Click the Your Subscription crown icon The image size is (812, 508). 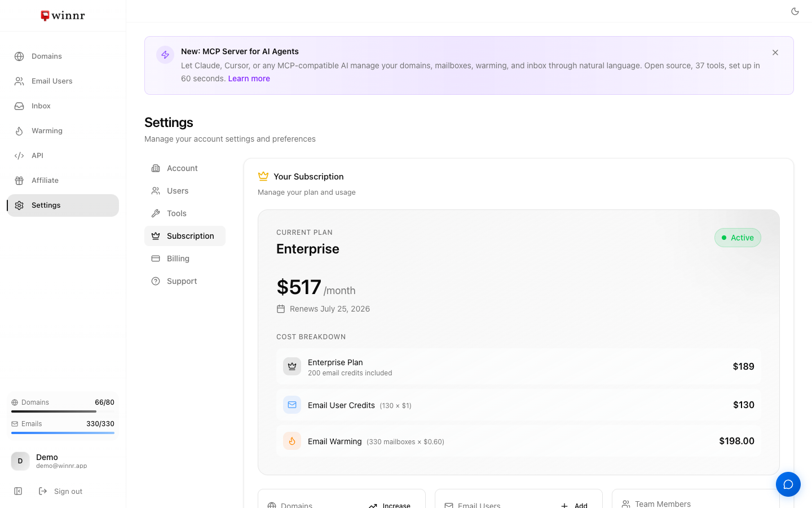point(263,176)
